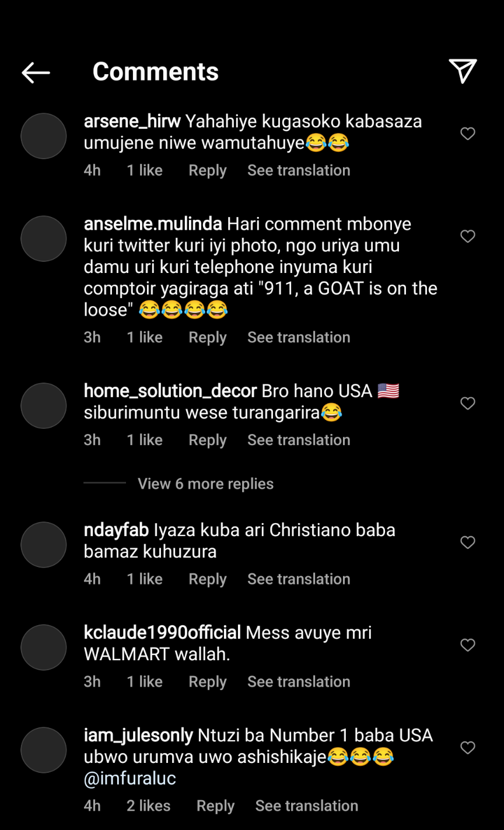Open the share paper plane icon
This screenshot has height=830, width=504.
(x=463, y=71)
